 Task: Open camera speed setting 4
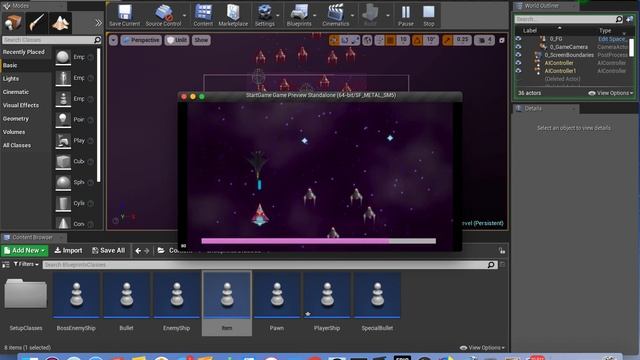[485, 40]
